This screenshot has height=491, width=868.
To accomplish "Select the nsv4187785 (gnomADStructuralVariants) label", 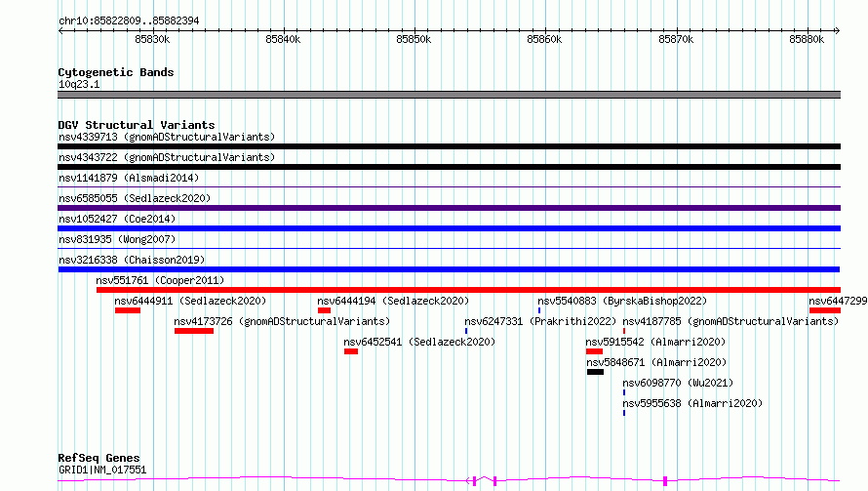I will 730,321.
